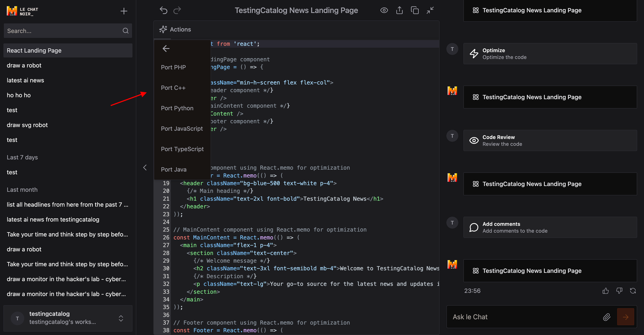Choose Port Python from the menu
Image resolution: width=644 pixels, height=335 pixels.
[182, 108]
